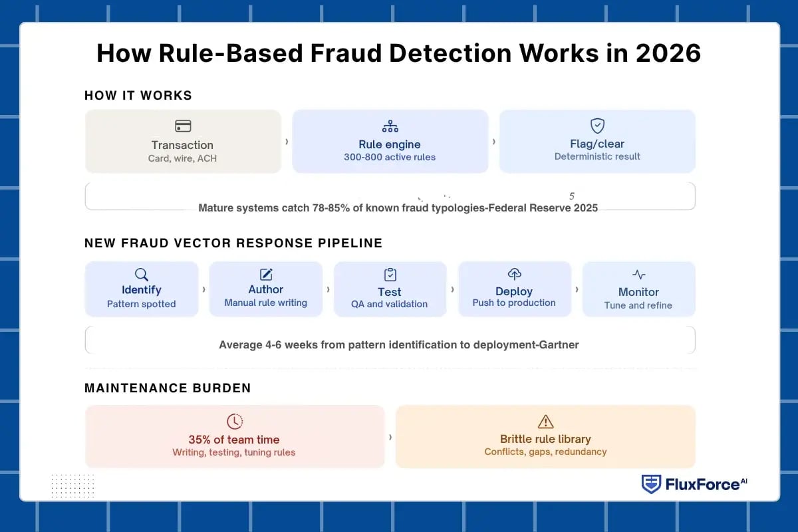Image resolution: width=798 pixels, height=532 pixels.
Task: Click the Rule engine hierarchy icon
Action: point(390,126)
